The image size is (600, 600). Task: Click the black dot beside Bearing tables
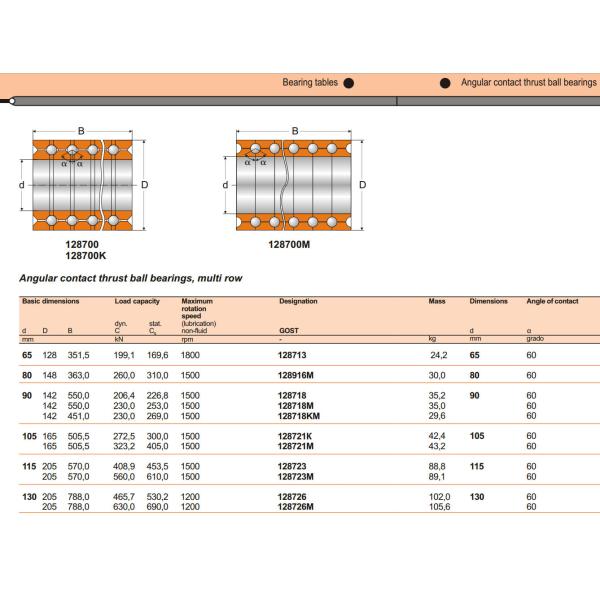point(348,84)
